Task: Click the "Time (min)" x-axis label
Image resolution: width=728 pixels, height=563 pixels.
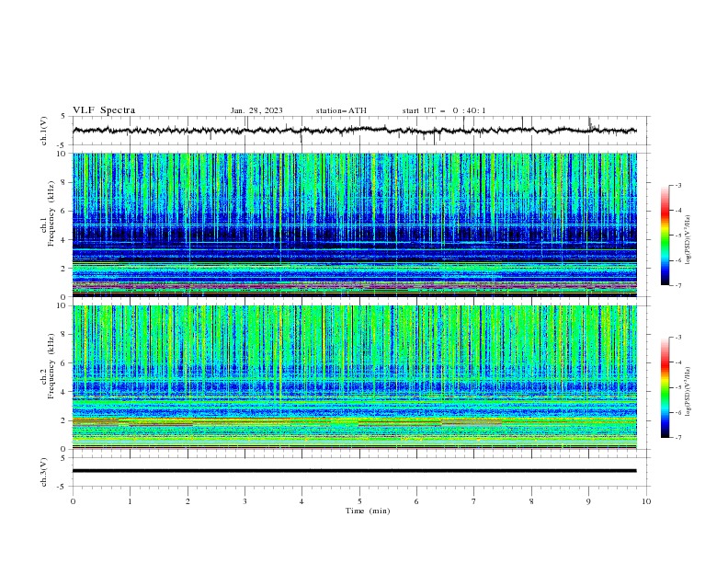Action: 368,511
